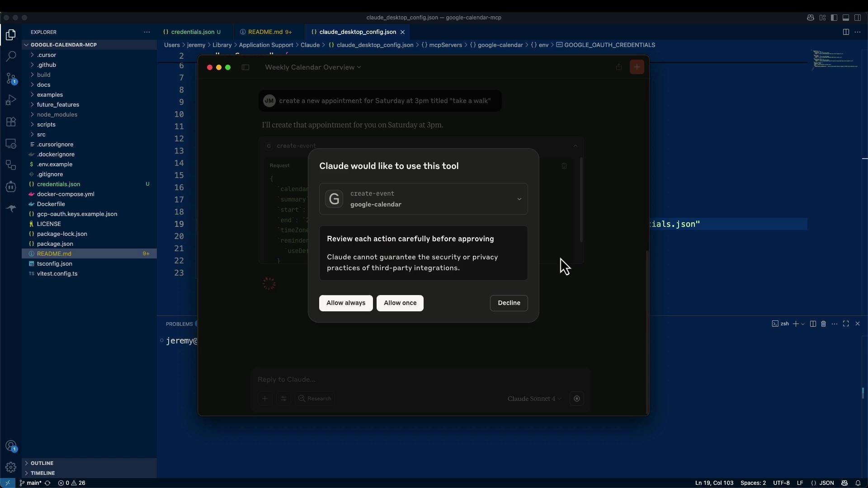Viewport: 868px width, 488px height.
Task: Copy the create-event request JSON
Action: coord(564,166)
